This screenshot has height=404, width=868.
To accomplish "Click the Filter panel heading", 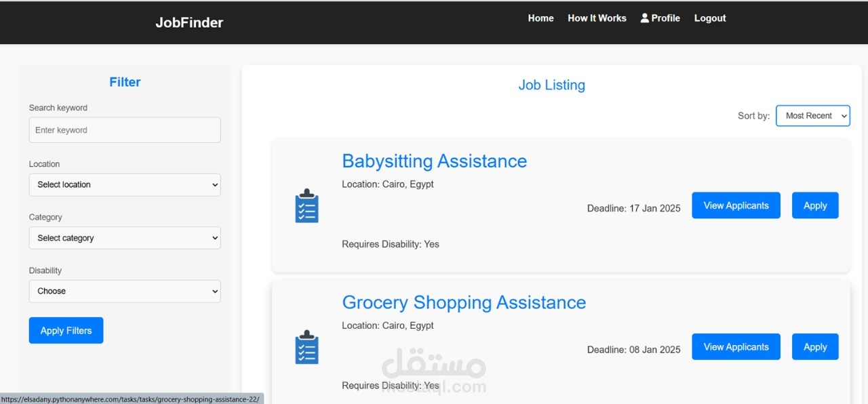I will click(x=125, y=82).
